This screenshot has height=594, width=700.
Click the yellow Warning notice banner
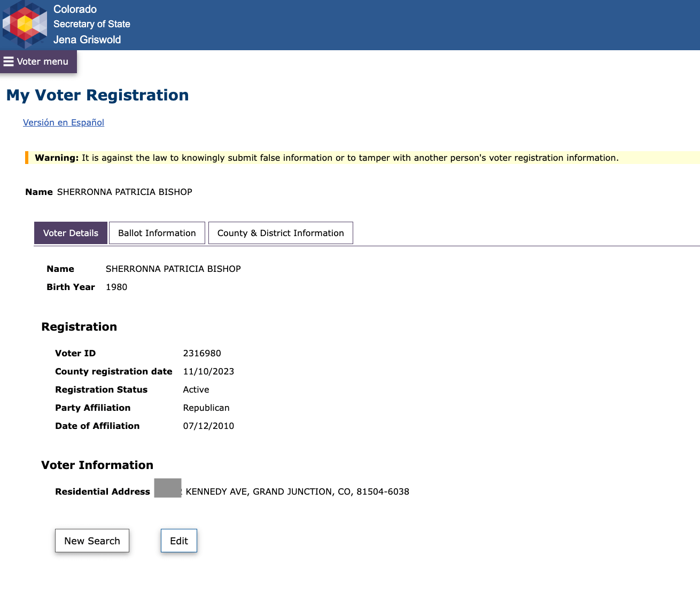click(362, 158)
